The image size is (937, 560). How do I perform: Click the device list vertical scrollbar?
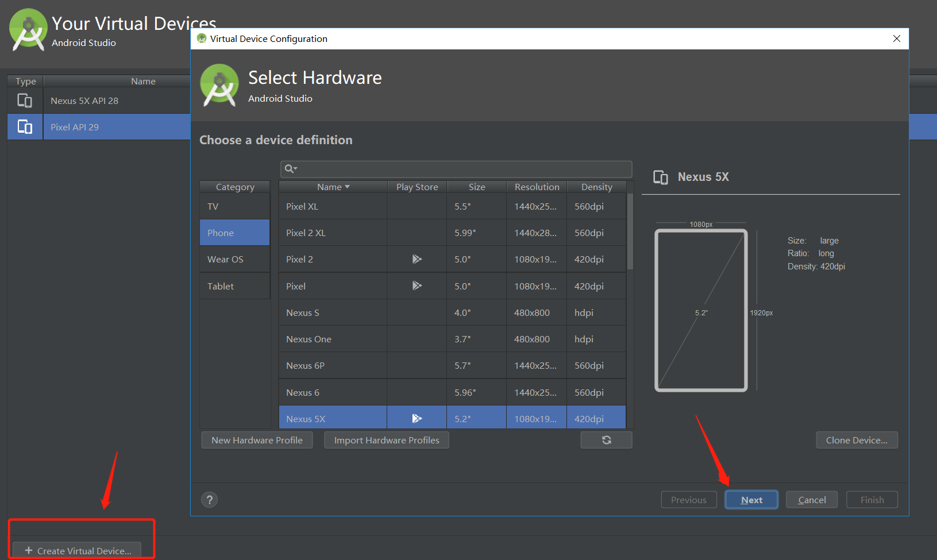630,231
